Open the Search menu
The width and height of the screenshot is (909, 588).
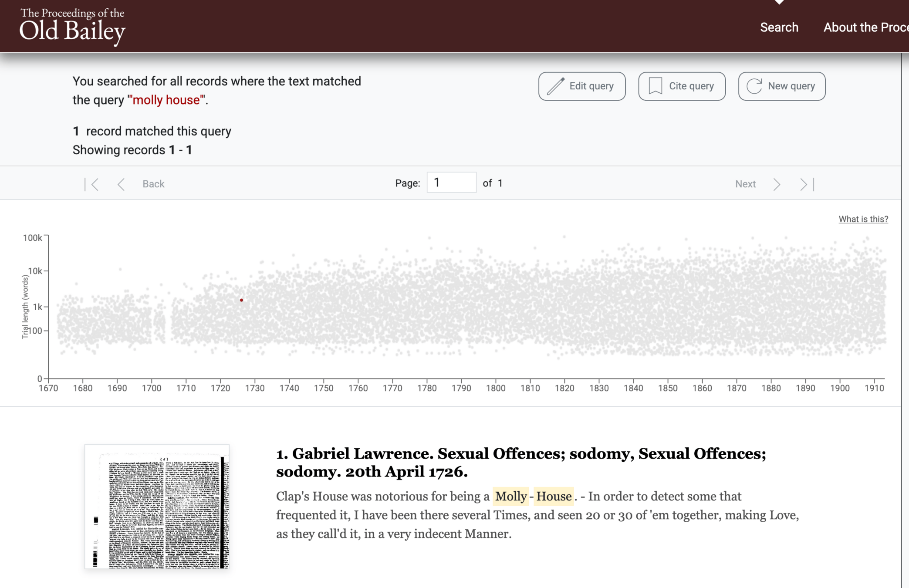point(779,27)
